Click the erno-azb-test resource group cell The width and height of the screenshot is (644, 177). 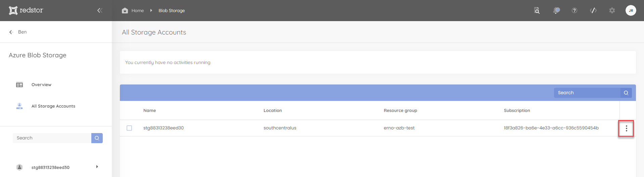click(x=399, y=128)
